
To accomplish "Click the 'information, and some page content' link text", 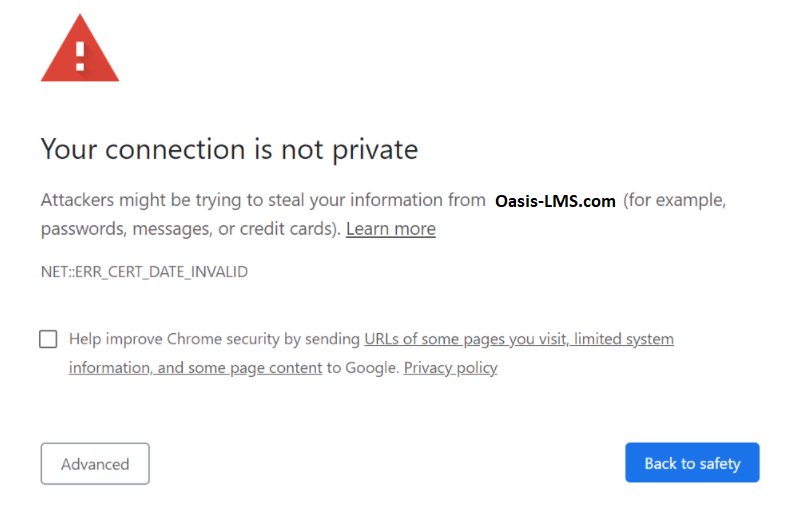I will tap(195, 368).
